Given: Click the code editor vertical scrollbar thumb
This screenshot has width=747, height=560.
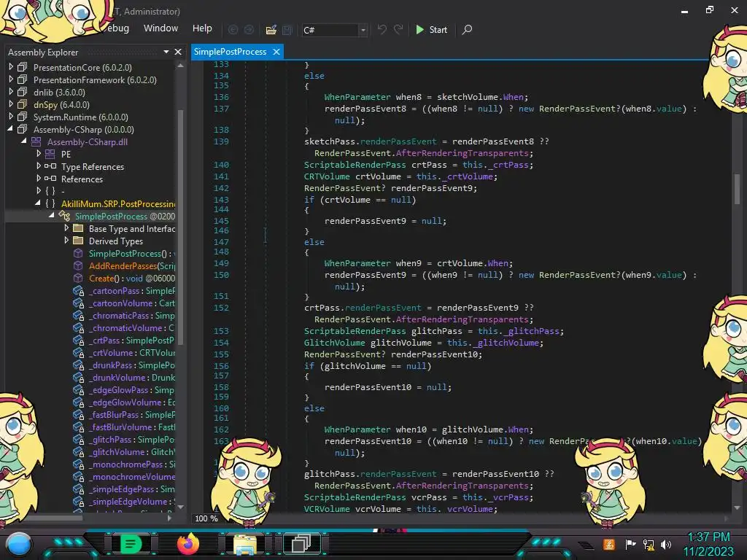Looking at the screenshot, I should pyautogui.click(x=737, y=189).
